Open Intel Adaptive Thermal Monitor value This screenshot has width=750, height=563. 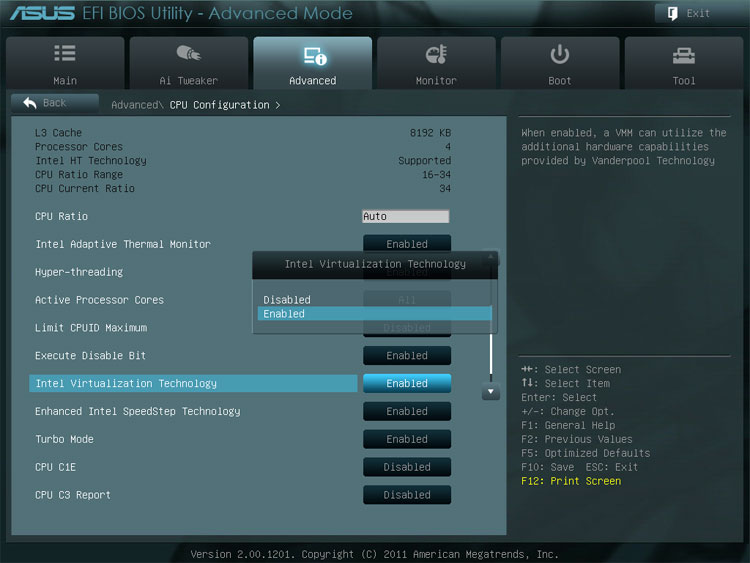click(x=407, y=243)
